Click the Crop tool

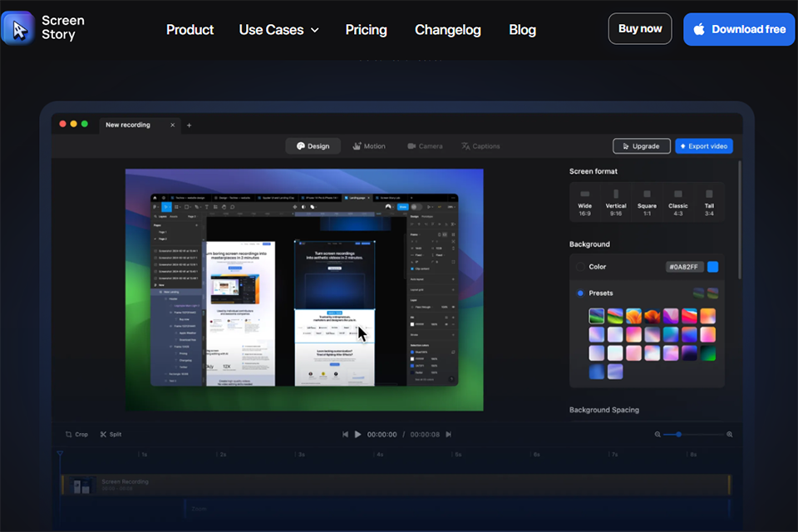click(76, 434)
